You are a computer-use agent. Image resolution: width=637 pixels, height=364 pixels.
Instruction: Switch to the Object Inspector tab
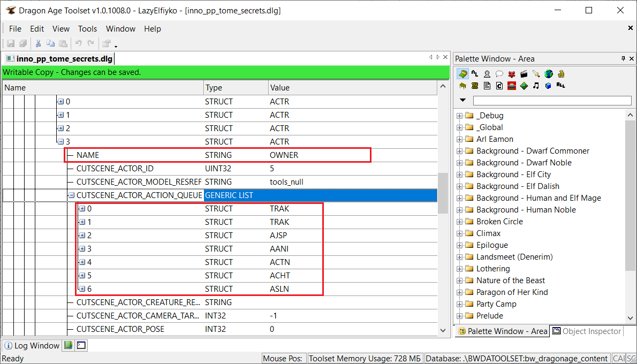coord(587,331)
